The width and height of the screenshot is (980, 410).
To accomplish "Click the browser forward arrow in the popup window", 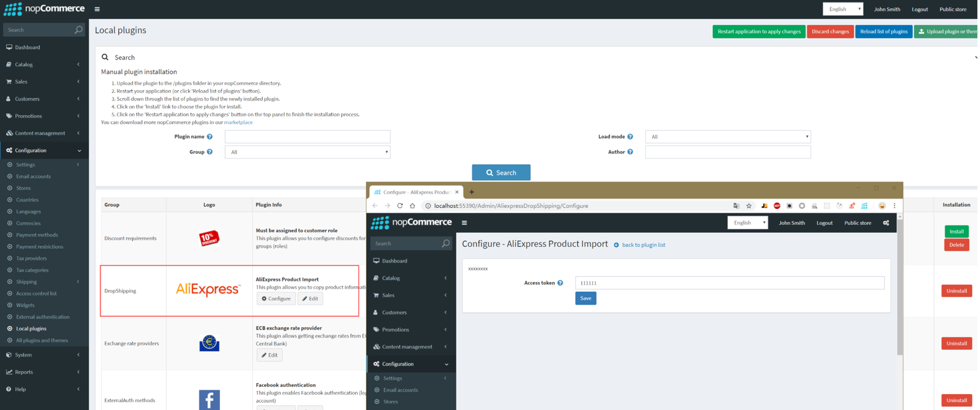I will (x=387, y=206).
